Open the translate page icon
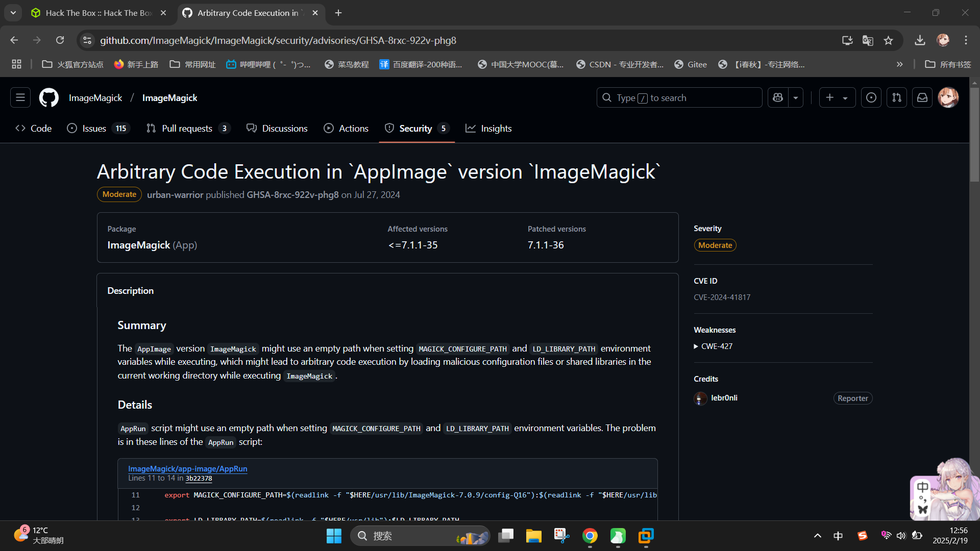Viewport: 980px width, 551px height. [868, 40]
